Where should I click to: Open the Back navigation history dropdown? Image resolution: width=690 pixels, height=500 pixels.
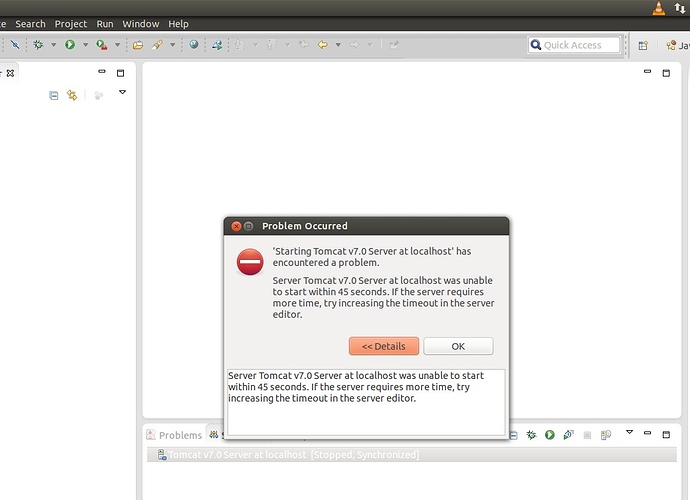(x=338, y=44)
